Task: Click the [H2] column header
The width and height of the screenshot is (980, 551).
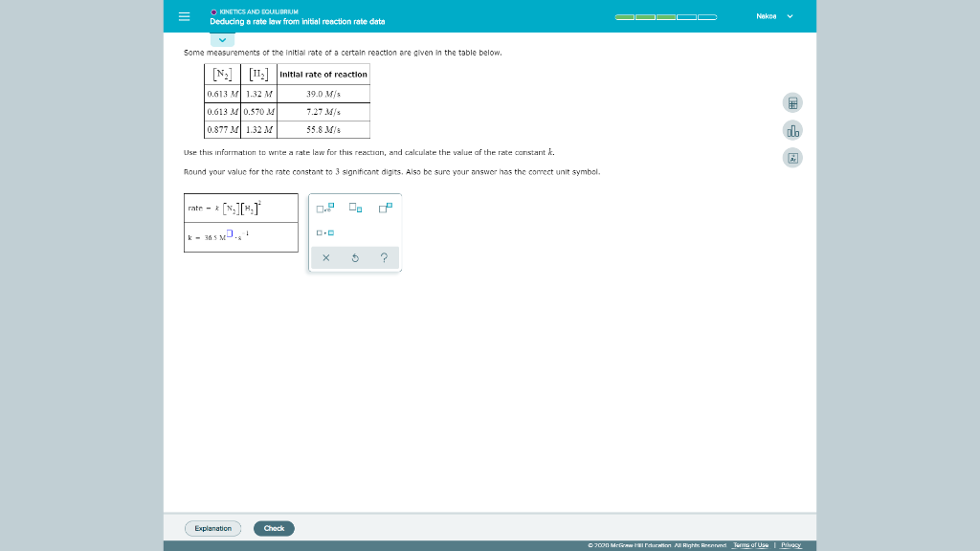Action: pyautogui.click(x=258, y=75)
